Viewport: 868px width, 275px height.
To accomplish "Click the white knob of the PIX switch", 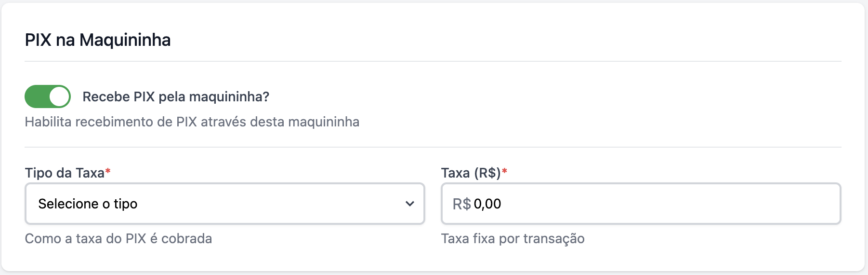I will (x=59, y=96).
